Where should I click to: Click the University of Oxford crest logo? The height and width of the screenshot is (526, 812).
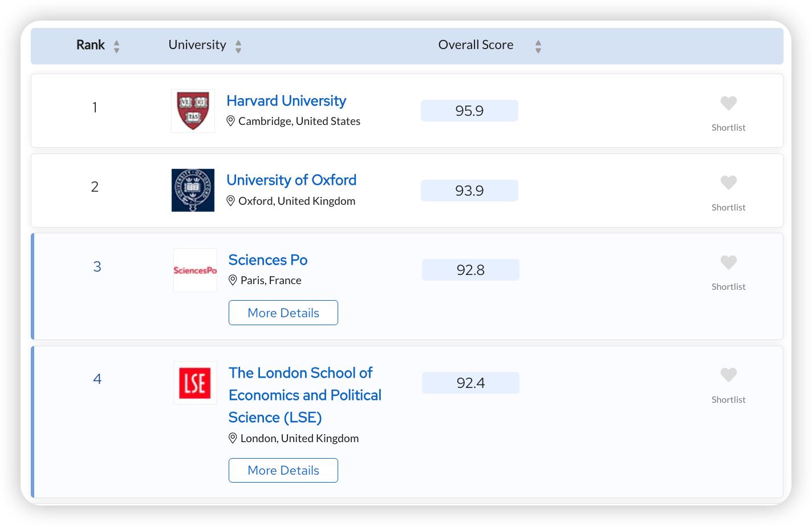[193, 190]
